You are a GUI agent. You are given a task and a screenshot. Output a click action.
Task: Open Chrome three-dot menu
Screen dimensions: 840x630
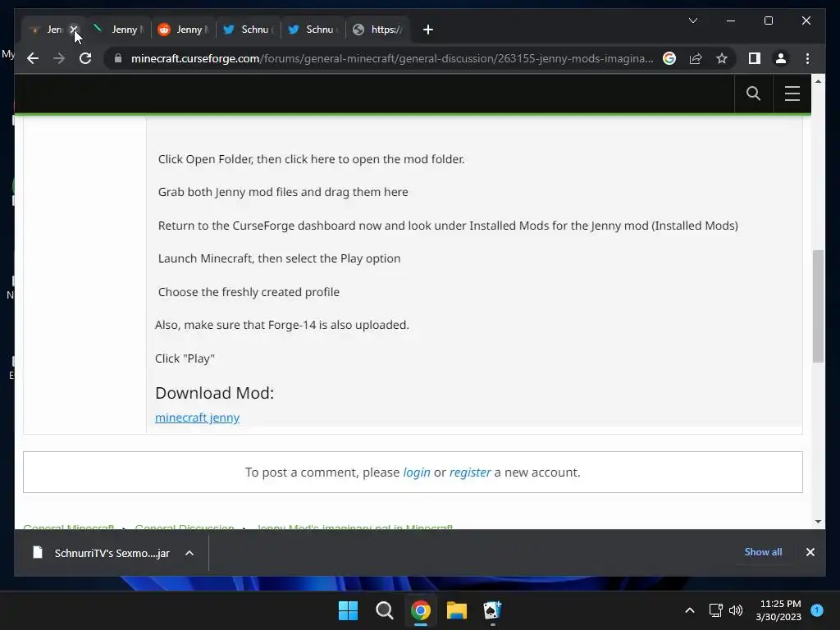click(x=807, y=58)
